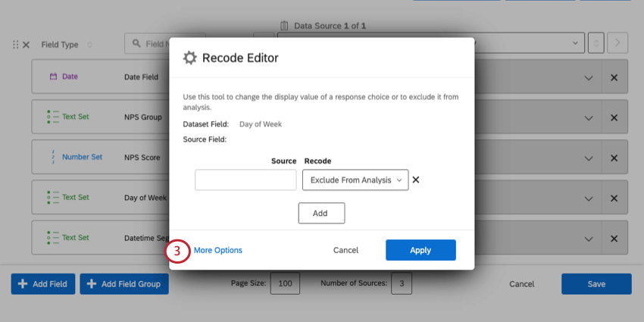Focus the Source value input box
Viewport: 644px width, 322px height.
click(x=245, y=180)
